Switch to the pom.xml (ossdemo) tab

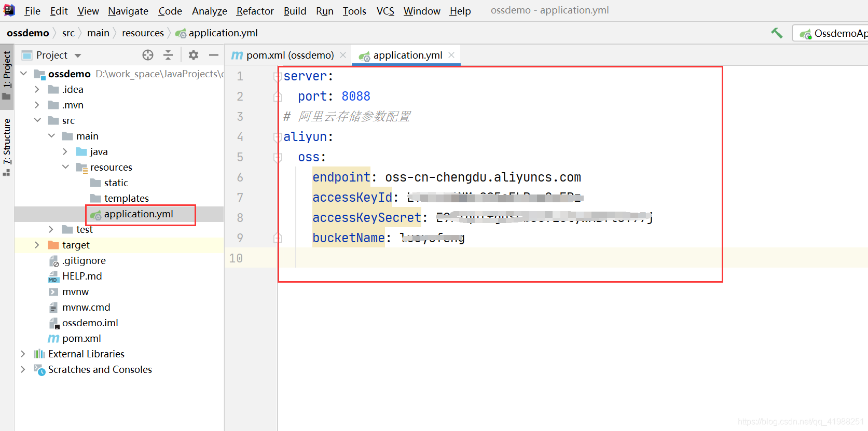(290, 55)
